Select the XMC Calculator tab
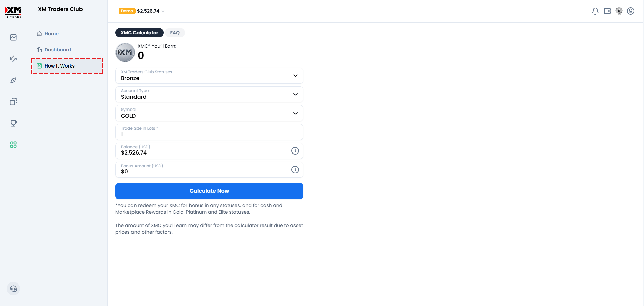The image size is (644, 306). (140, 33)
